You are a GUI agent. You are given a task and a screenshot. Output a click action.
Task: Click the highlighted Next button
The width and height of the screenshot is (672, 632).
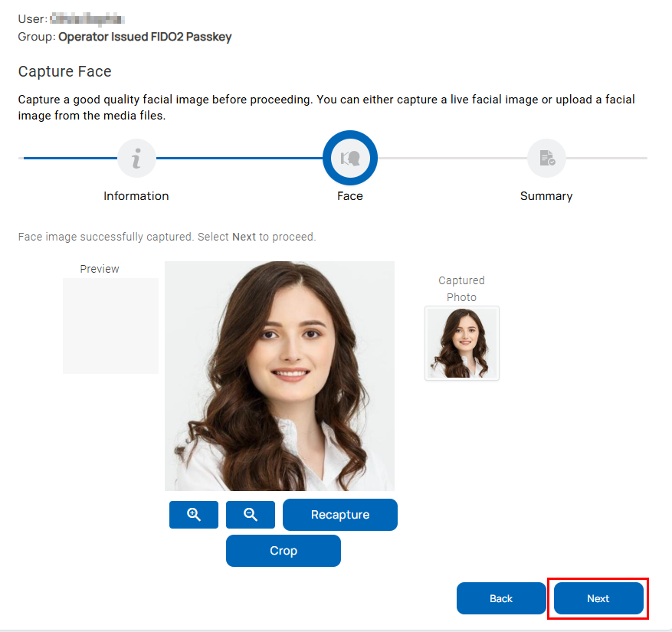point(598,598)
